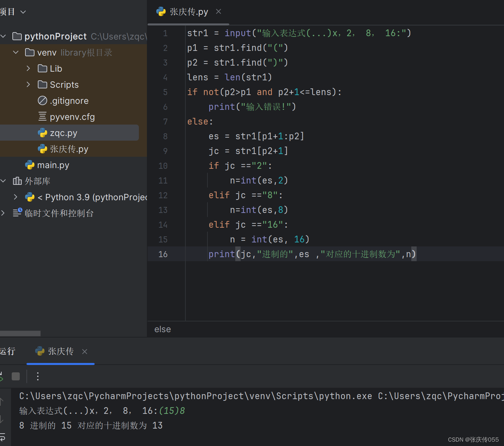Select the pythonProject folder icon
Screen dimensions: 504x446
click(17, 36)
